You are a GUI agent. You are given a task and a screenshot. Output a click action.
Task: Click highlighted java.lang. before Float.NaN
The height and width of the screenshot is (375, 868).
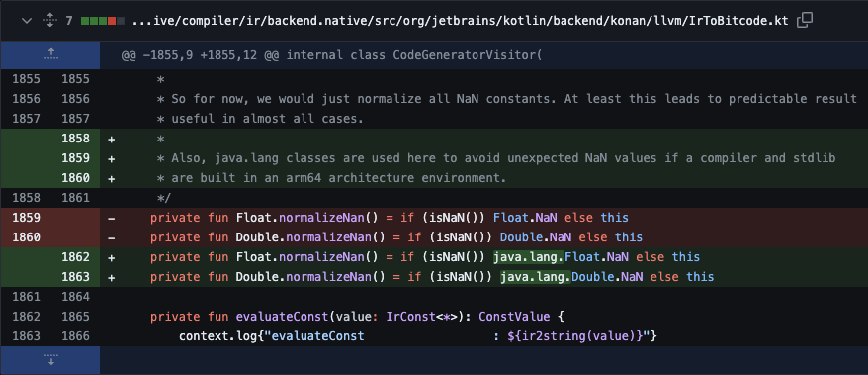coord(529,257)
